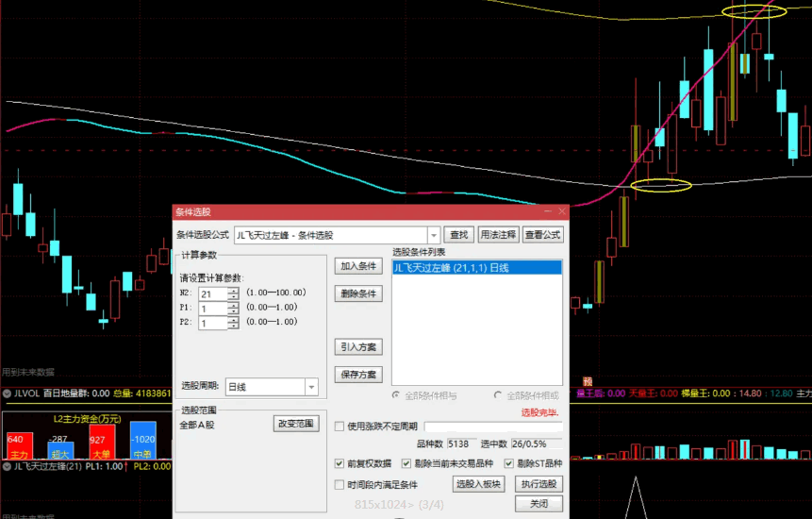Increase the N2 parameter value
Viewport: 812px width, 519px height.
(234, 291)
